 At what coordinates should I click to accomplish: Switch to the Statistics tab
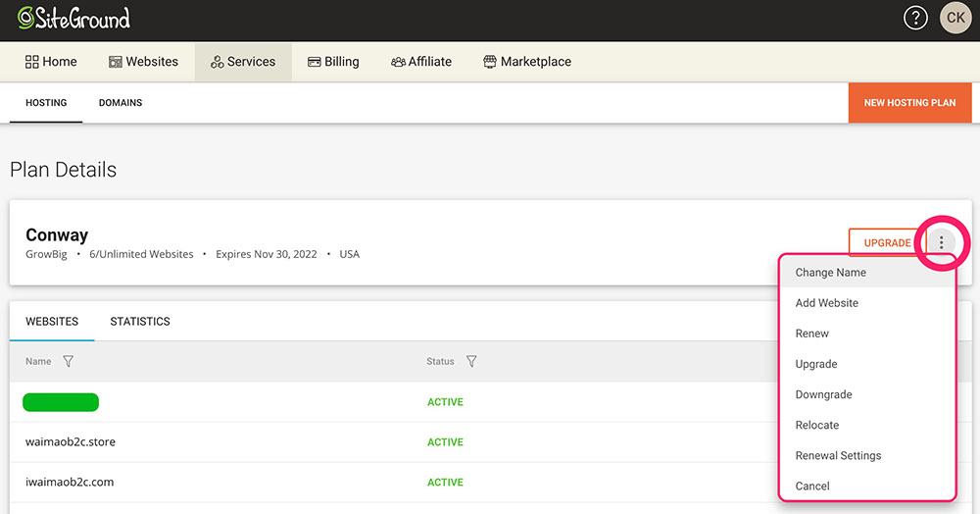click(140, 322)
